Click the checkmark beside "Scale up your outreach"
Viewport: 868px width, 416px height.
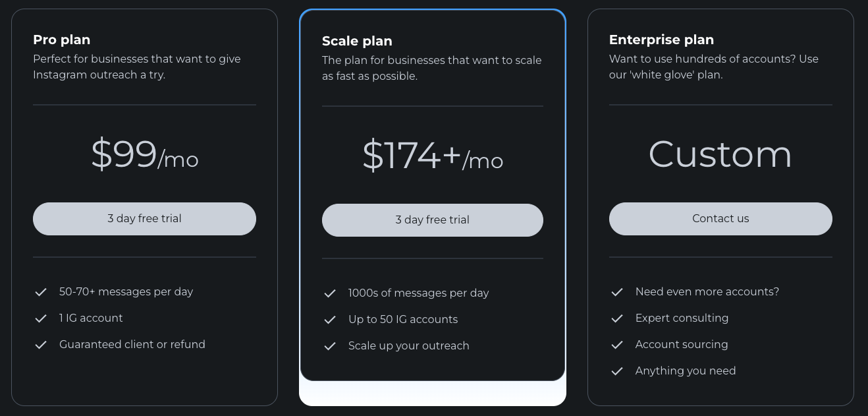pos(329,345)
